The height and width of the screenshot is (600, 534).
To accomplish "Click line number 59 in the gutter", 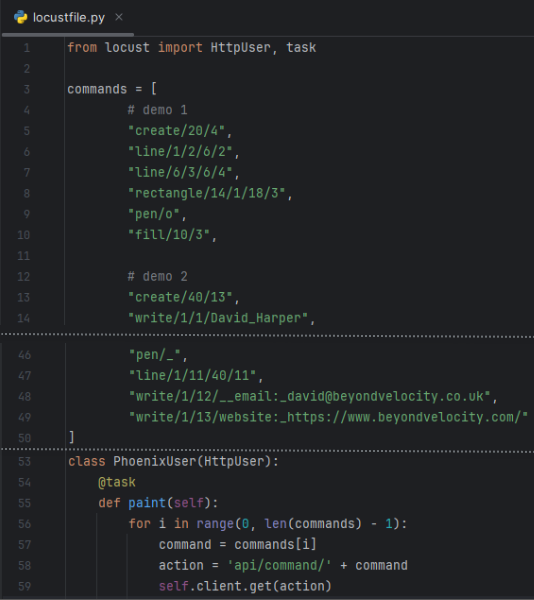I will pos(24,586).
